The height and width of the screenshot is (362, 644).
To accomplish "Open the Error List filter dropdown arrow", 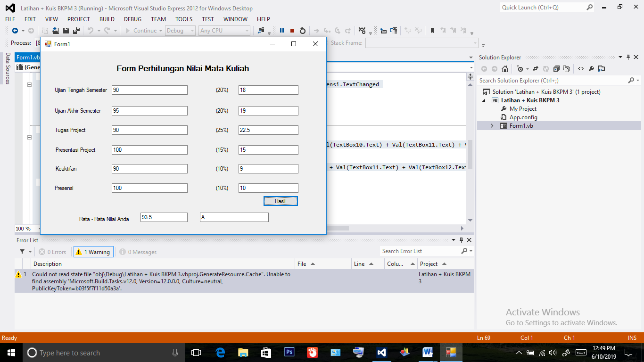I will pos(31,252).
